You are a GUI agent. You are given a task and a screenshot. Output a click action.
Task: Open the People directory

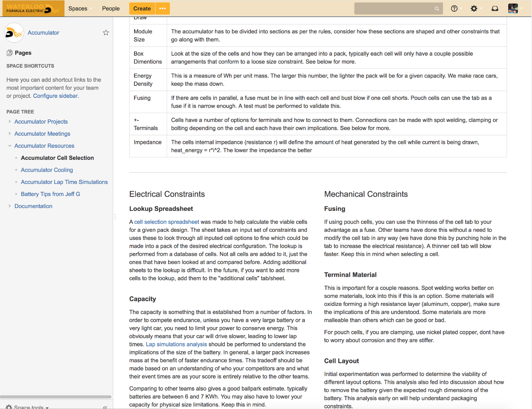[x=111, y=9]
